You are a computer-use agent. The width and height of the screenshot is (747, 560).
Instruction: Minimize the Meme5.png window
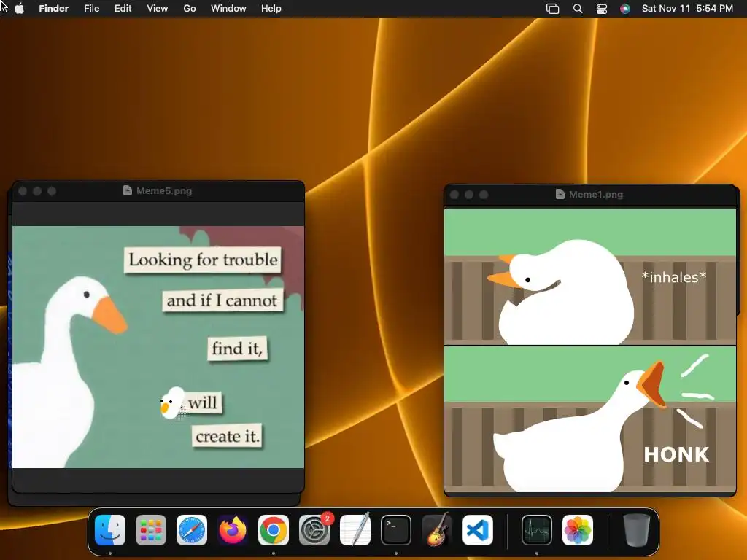[x=37, y=191]
